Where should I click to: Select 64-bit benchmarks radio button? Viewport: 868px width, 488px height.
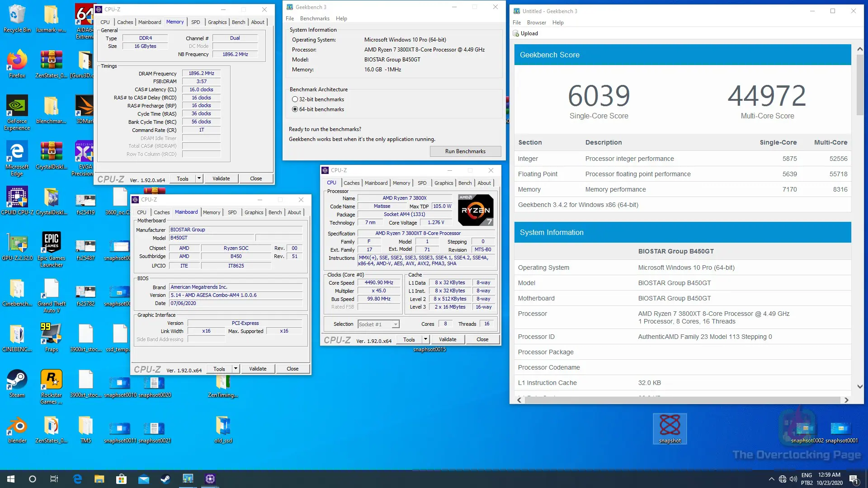[x=295, y=109]
